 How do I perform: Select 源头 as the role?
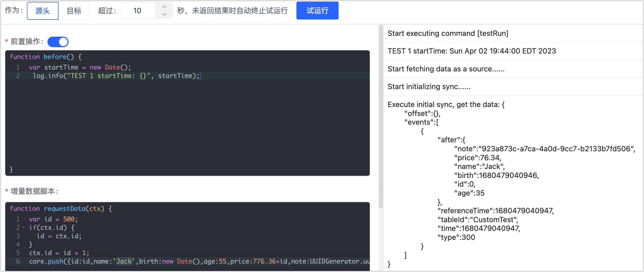(x=42, y=11)
